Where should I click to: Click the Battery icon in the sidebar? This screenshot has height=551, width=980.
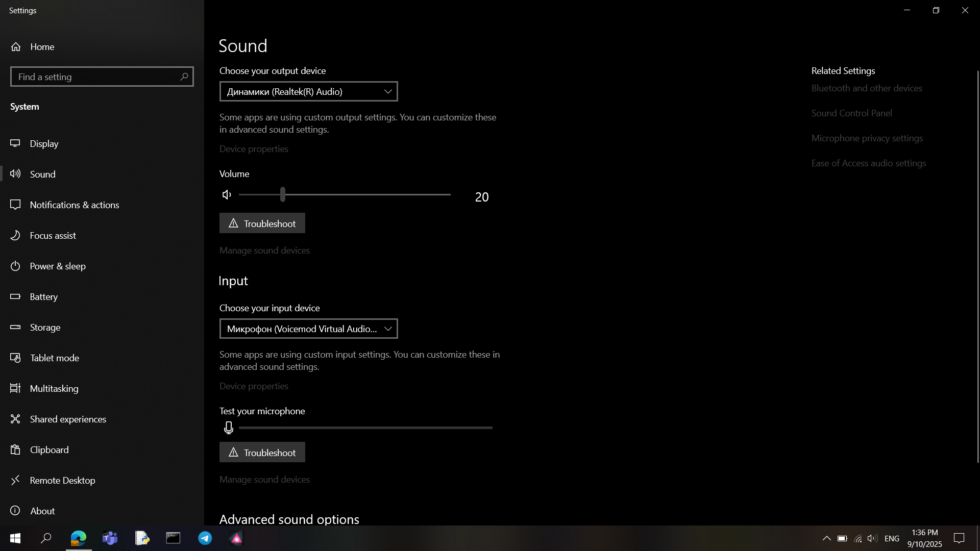[16, 296]
